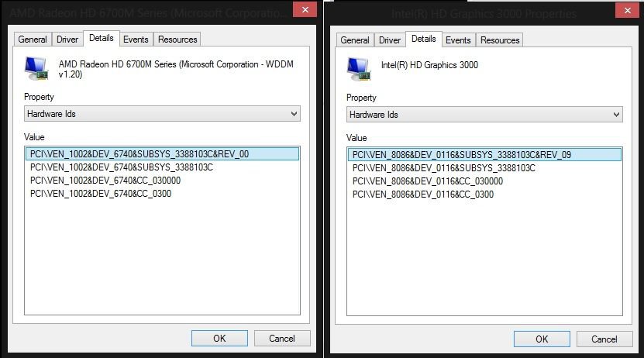The width and height of the screenshot is (644, 358).
Task: Switch to the Driver tab in AMD Radeon window
Action: click(67, 40)
